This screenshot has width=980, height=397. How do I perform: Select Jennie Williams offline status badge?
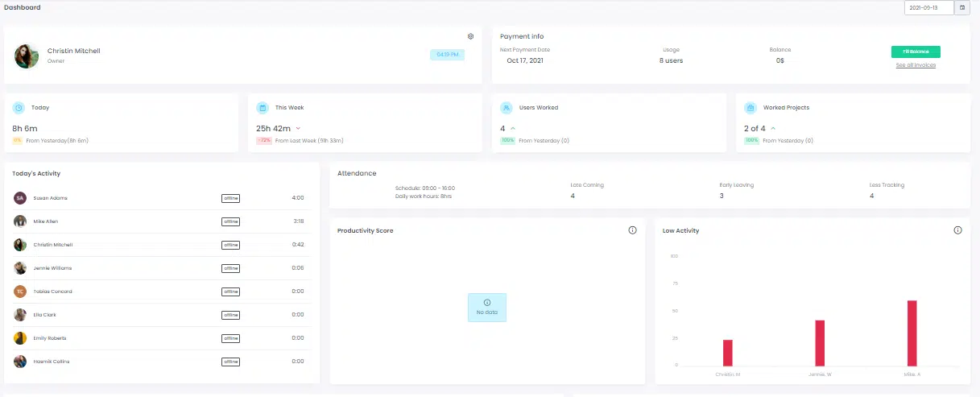tap(231, 268)
